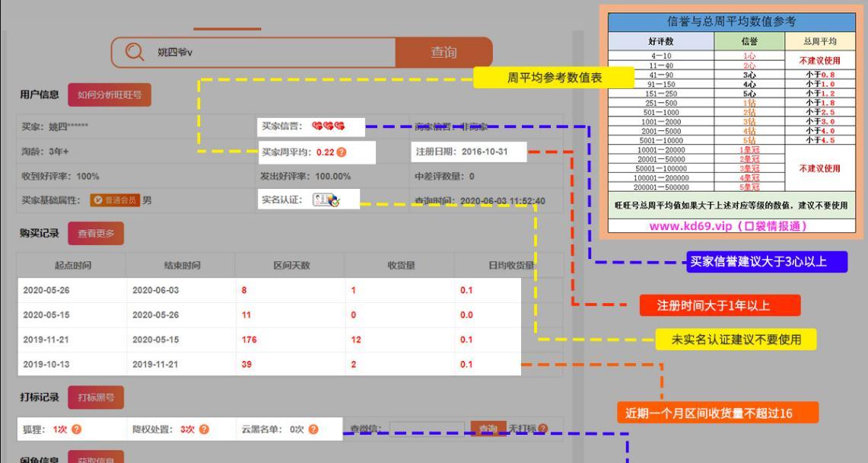Click the search field containing 姚四爷v

(x=253, y=52)
